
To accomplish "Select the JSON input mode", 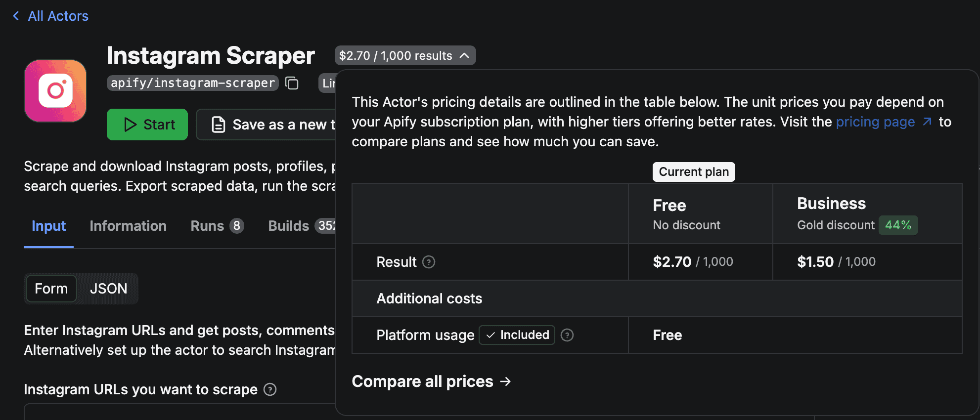I will point(108,289).
